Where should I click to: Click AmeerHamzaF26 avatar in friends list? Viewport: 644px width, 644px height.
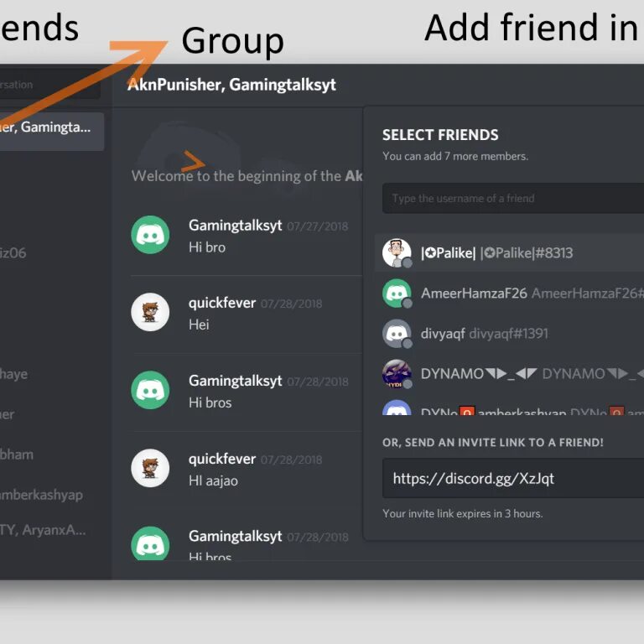coord(397,293)
